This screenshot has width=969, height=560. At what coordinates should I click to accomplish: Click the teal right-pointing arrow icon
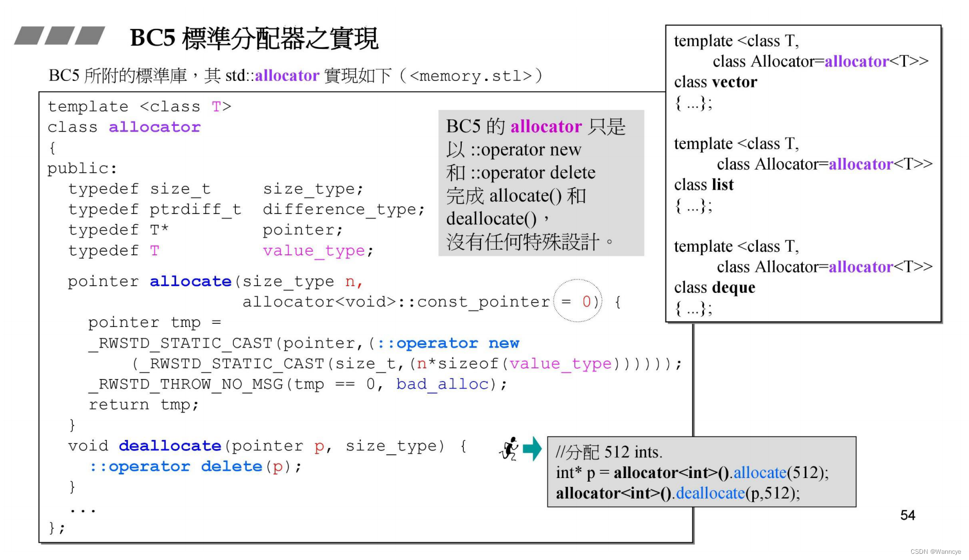(x=532, y=449)
